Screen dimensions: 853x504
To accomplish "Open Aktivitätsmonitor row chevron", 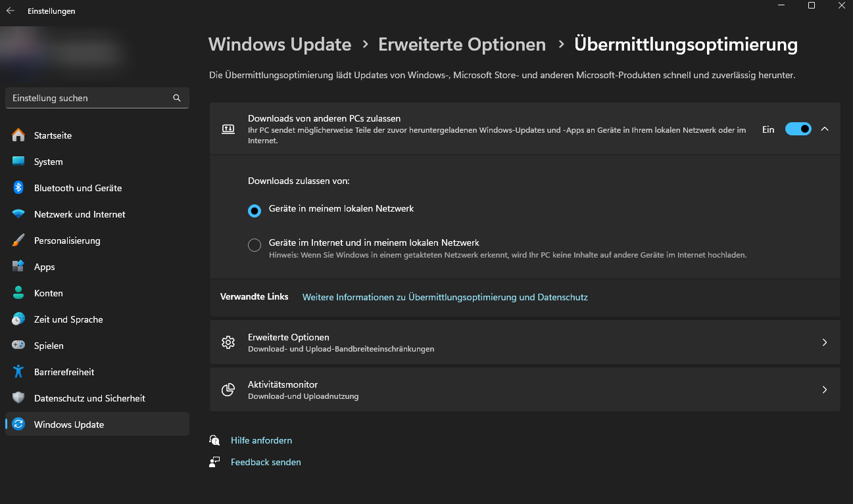I will [x=825, y=390].
